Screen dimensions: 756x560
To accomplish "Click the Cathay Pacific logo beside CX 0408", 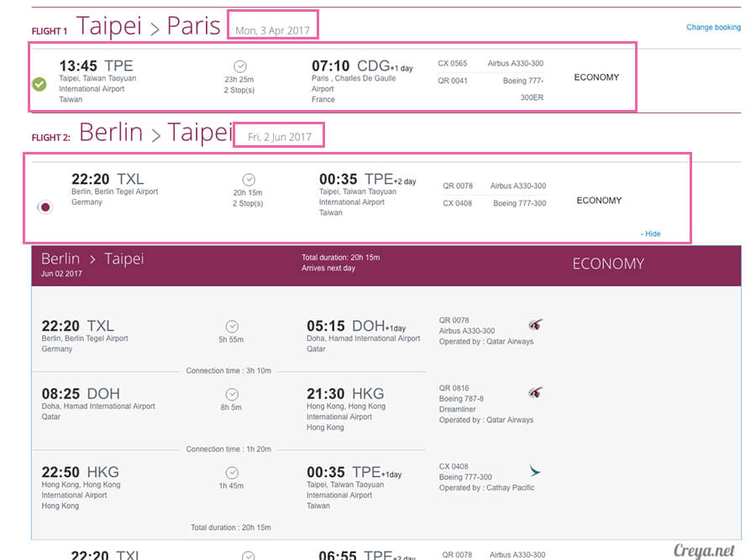I will (x=535, y=470).
